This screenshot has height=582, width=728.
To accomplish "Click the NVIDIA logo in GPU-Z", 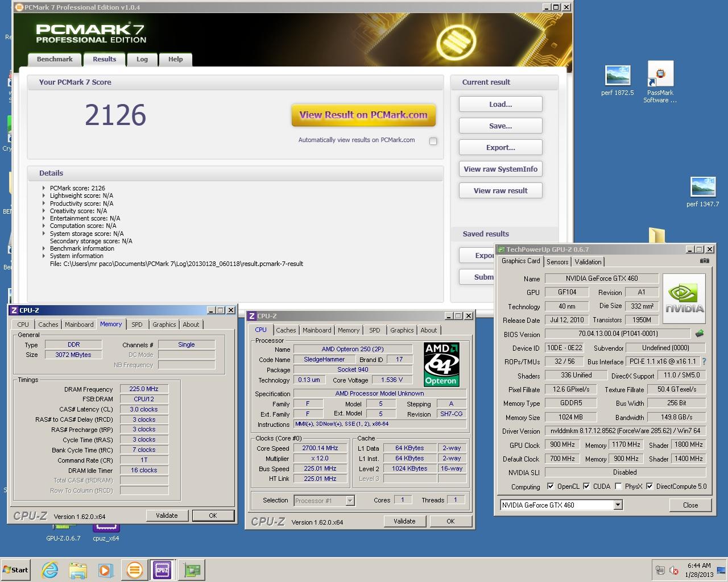I will tap(685, 299).
